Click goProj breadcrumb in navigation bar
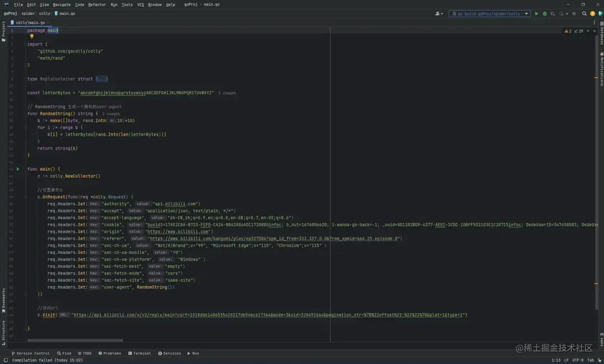The height and width of the screenshot is (364, 604). click(11, 13)
